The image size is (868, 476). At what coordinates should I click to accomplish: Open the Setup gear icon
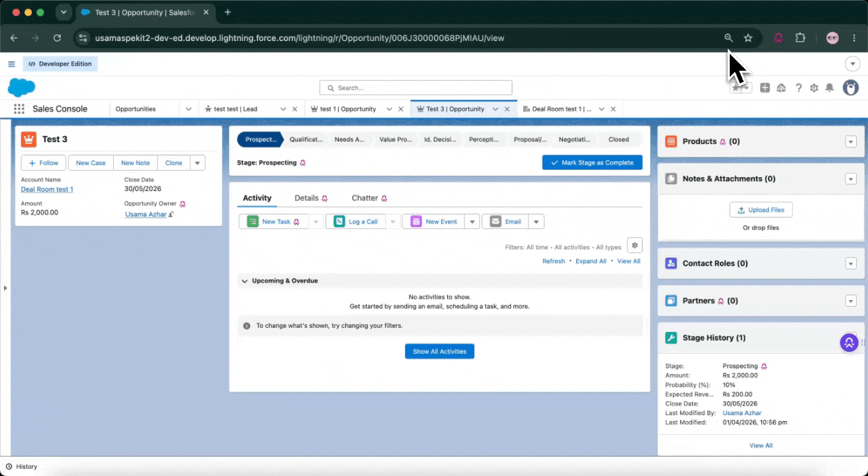(814, 88)
